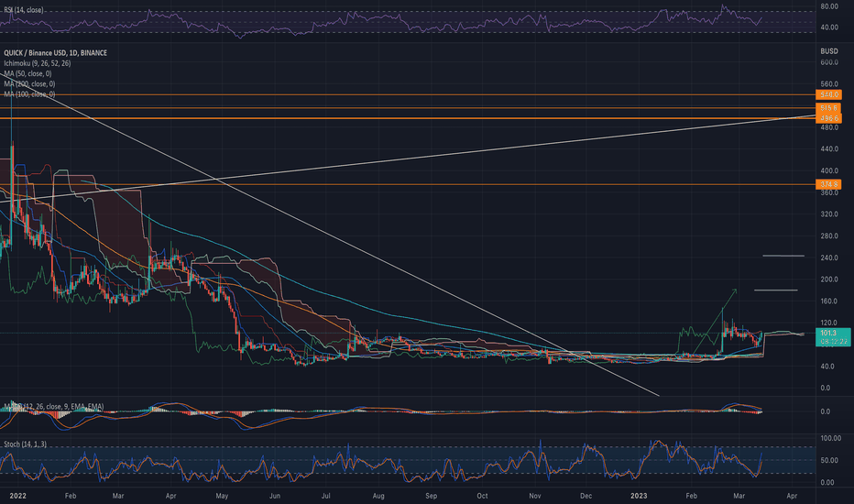Select the short target line near 240.0
The width and height of the screenshot is (854, 504).
click(x=783, y=256)
